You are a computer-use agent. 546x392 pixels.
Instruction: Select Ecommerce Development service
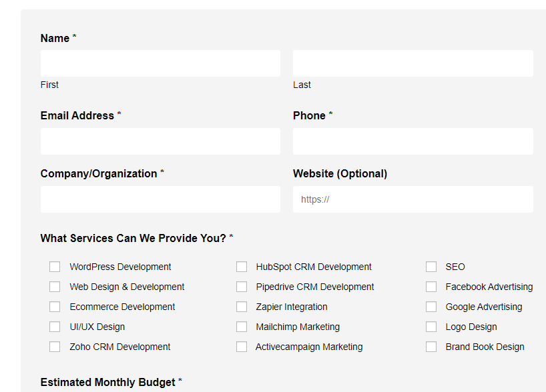[x=55, y=307]
